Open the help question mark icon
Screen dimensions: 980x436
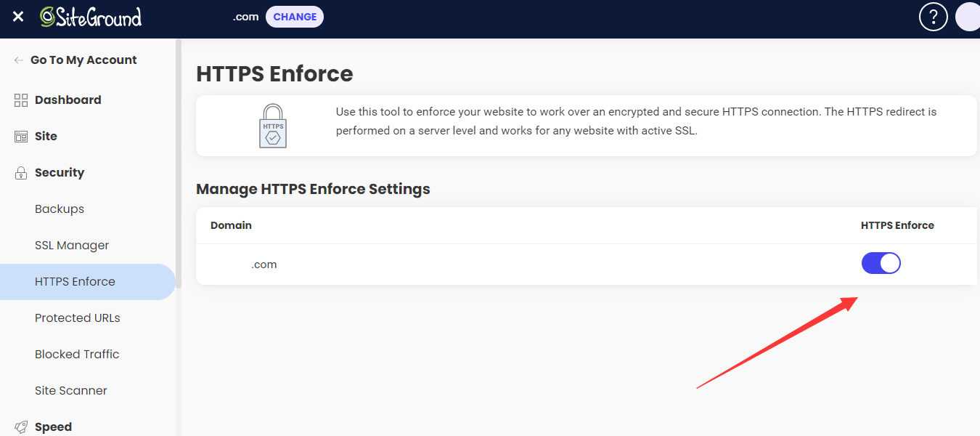[x=934, y=16]
